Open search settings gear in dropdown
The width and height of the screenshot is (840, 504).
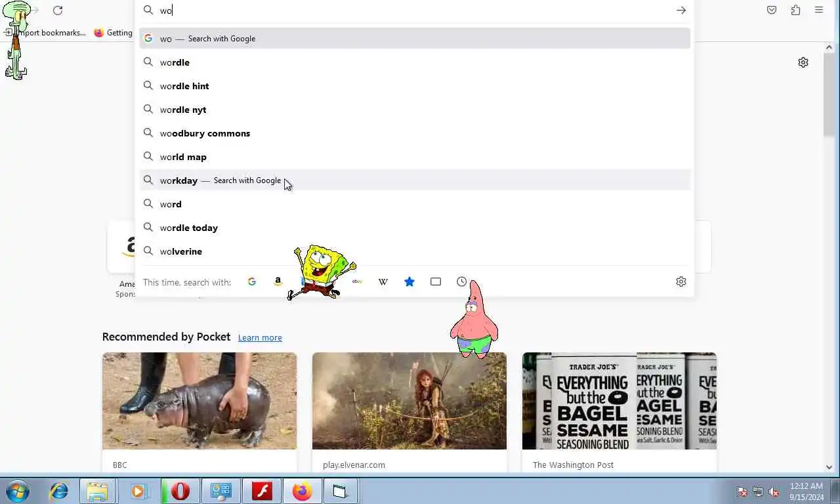pos(681,282)
